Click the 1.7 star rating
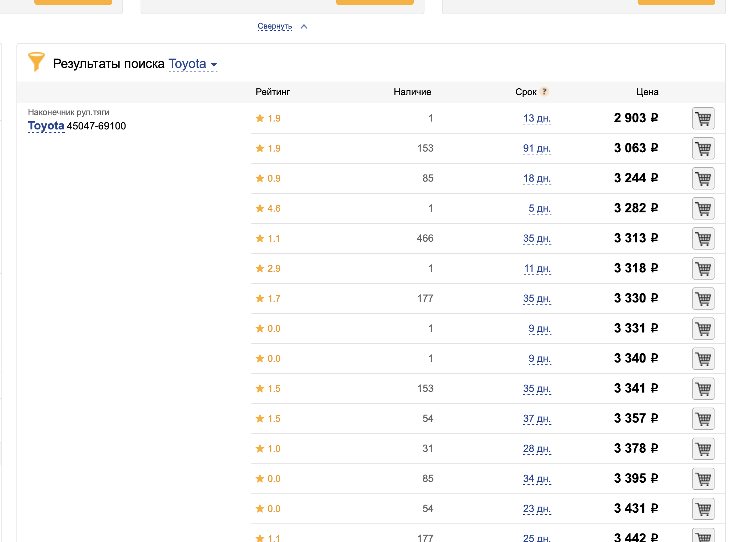This screenshot has height=542, width=756. tap(268, 299)
